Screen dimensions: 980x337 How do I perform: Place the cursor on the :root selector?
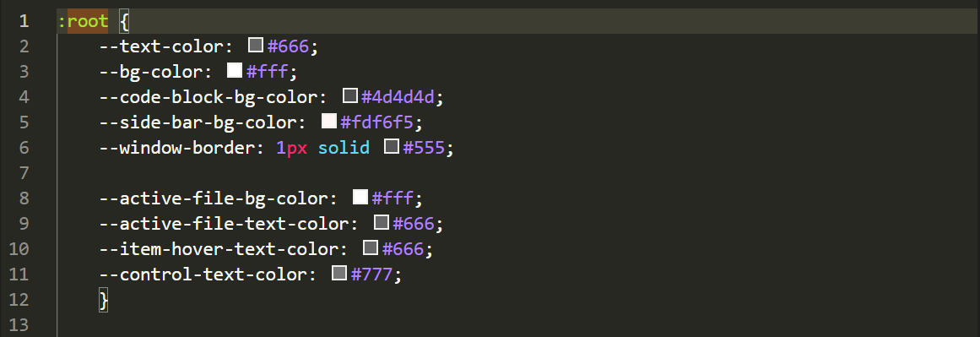83,22
